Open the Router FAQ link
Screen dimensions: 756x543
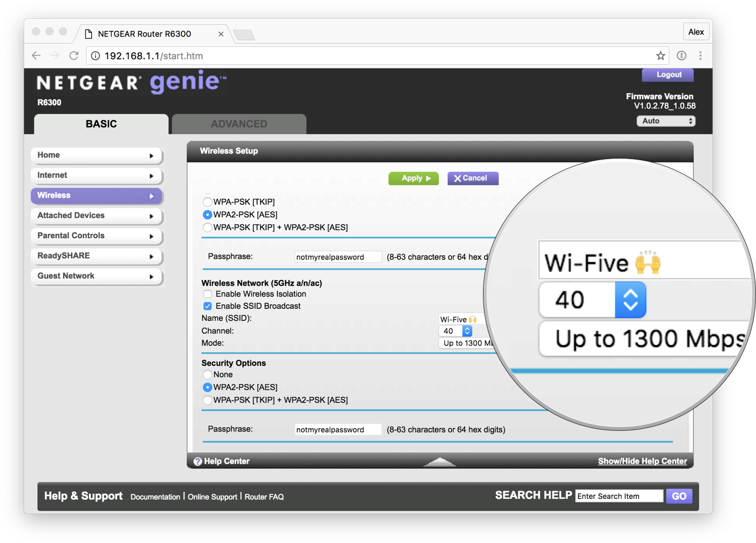(x=264, y=497)
